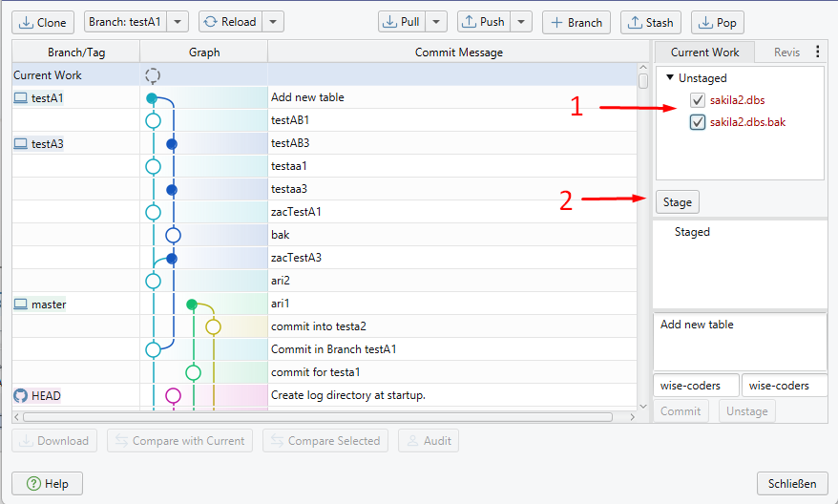Select the testA3 branch label

tap(38, 144)
